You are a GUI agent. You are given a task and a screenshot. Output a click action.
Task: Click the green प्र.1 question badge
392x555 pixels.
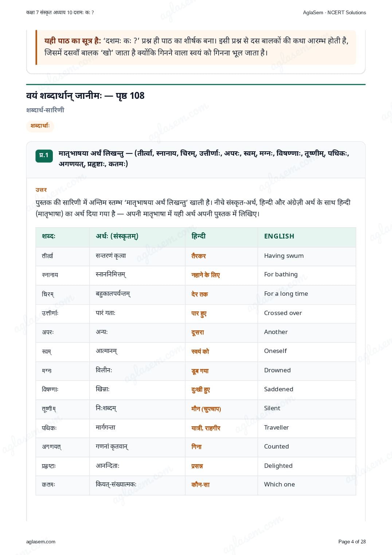(x=44, y=156)
